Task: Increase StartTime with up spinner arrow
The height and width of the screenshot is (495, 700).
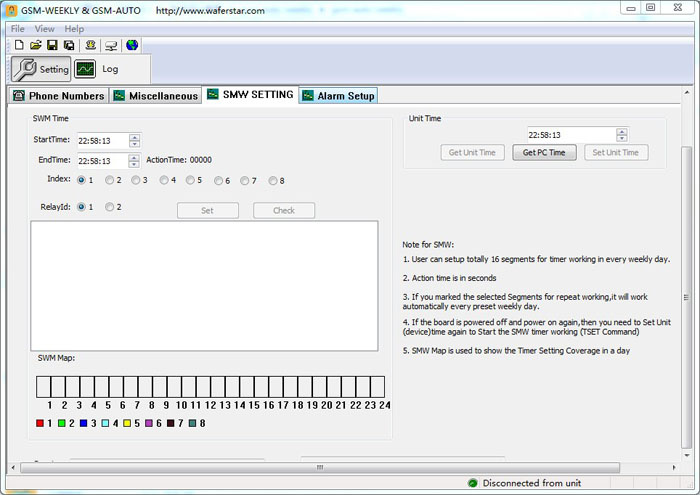Action: coord(134,137)
